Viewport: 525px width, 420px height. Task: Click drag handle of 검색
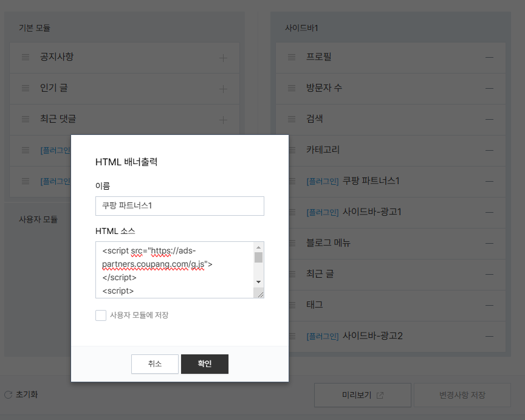pos(292,119)
